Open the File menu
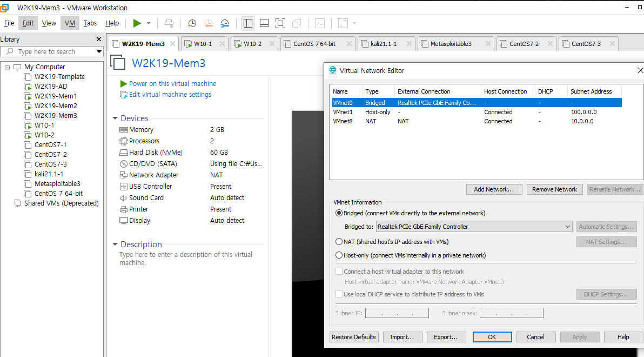This screenshot has width=644, height=357. pos(9,23)
